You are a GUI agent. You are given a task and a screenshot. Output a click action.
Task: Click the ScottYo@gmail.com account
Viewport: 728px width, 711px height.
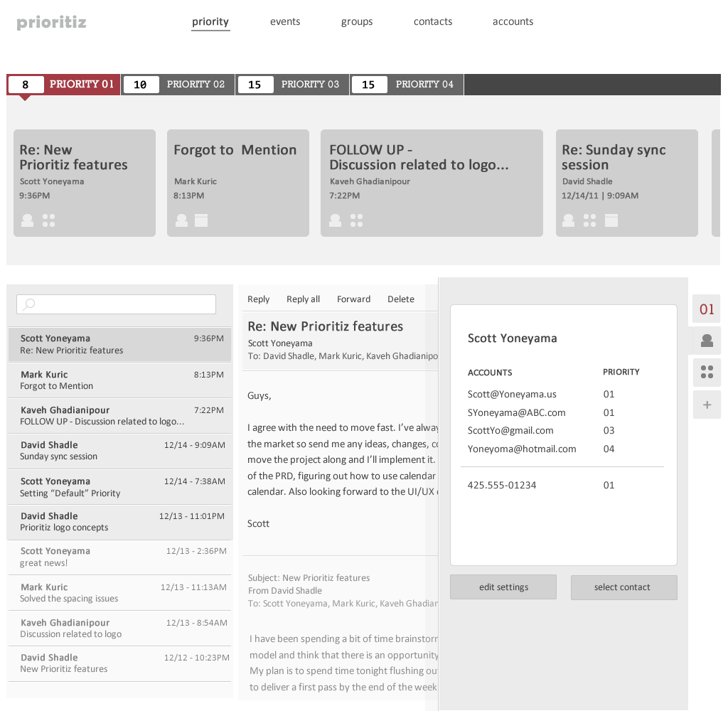click(510, 430)
